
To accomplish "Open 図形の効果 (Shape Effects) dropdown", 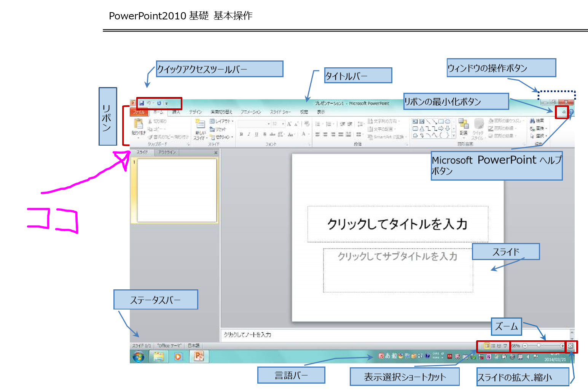I will click(x=503, y=136).
